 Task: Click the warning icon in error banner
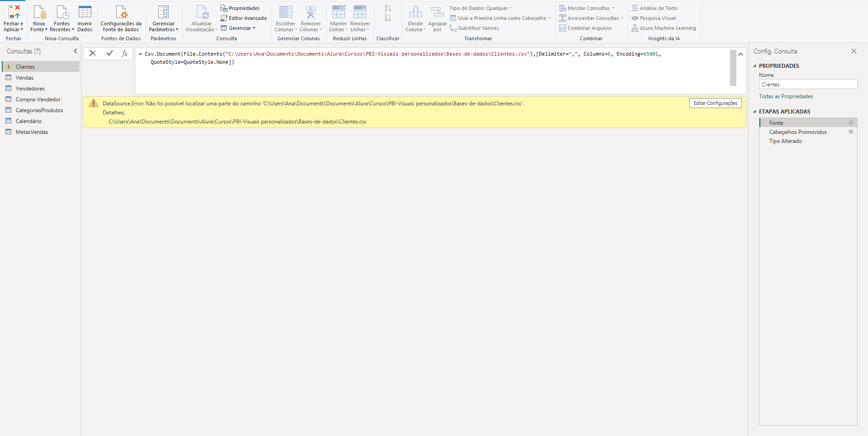pyautogui.click(x=93, y=103)
